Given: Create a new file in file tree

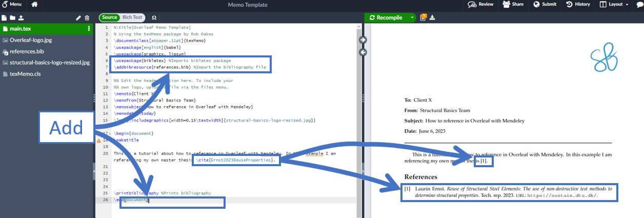Looking at the screenshot, I should tap(4, 17).
